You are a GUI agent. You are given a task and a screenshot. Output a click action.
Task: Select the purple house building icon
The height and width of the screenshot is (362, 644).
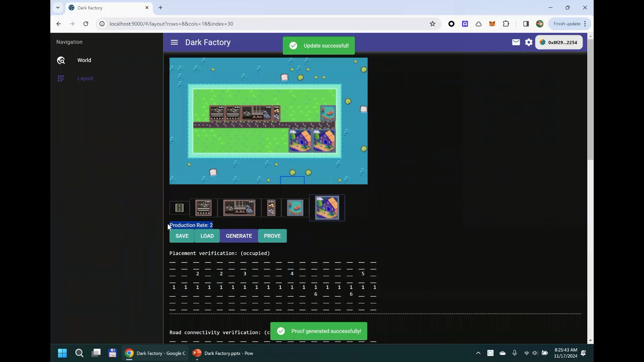pos(327,208)
